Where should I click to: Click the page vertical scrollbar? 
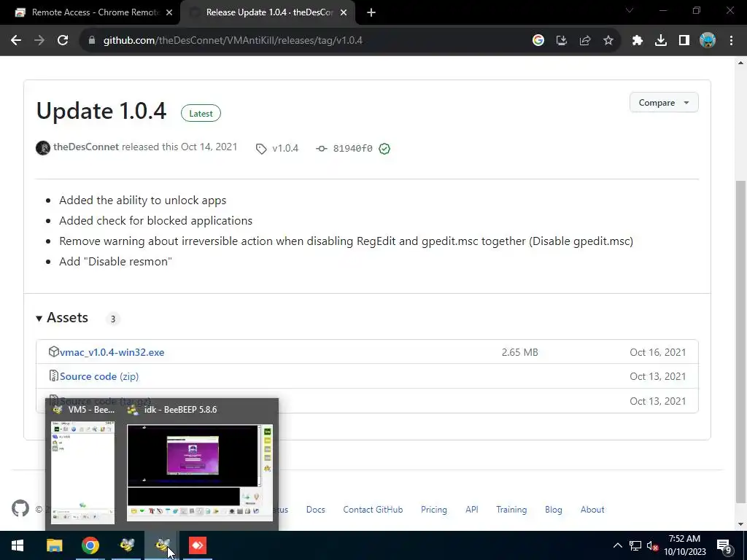tap(740, 341)
